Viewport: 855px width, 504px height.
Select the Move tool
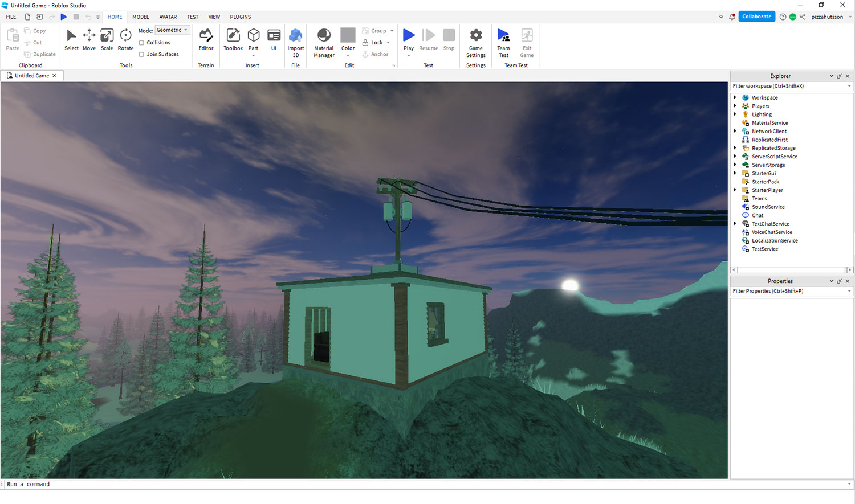[89, 39]
